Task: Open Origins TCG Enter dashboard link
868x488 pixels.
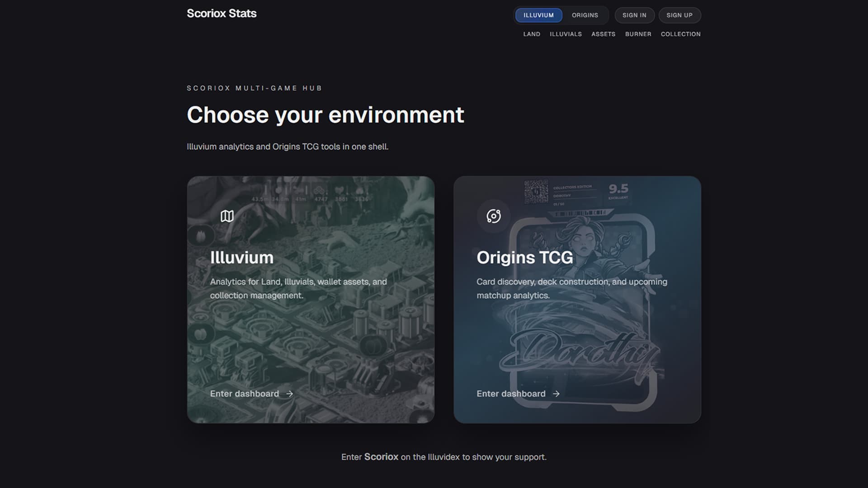Action: coord(518,394)
